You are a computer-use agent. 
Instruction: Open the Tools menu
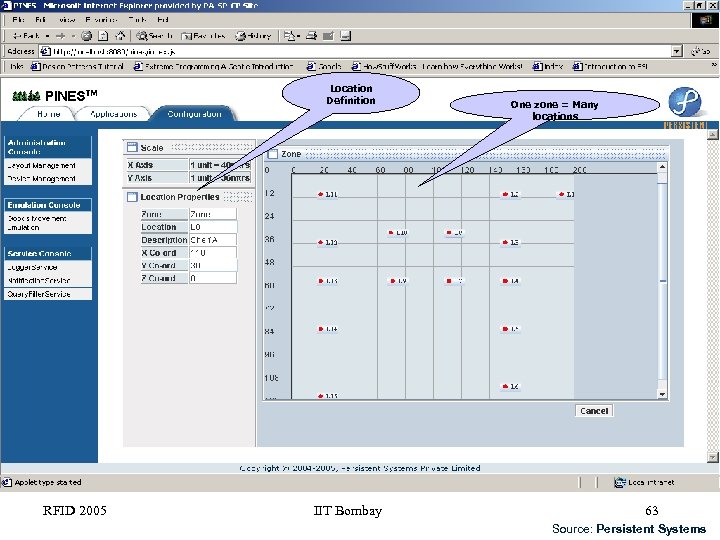click(x=137, y=20)
